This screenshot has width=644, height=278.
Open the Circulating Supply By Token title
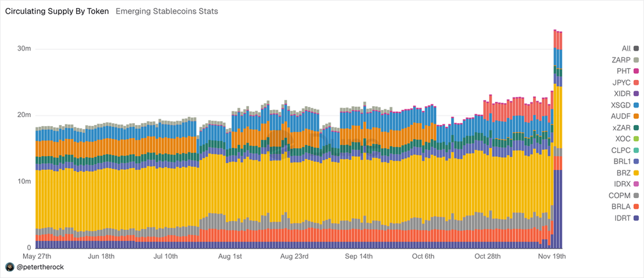point(57,11)
